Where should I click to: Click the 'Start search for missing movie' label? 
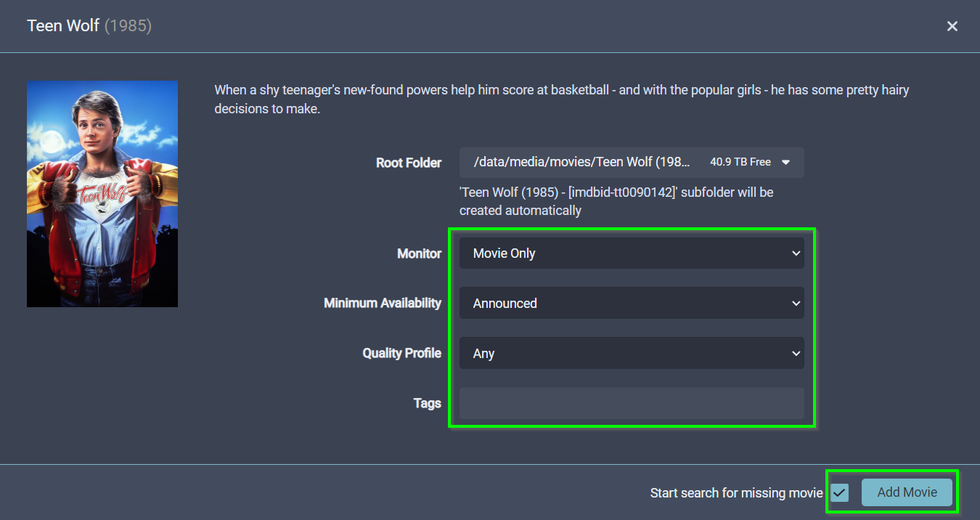pos(735,493)
